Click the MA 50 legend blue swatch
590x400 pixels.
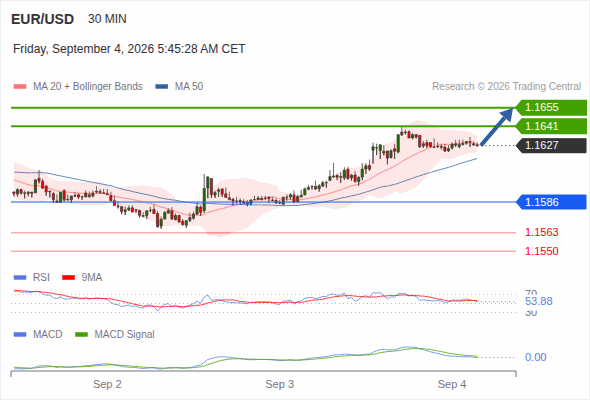162,87
